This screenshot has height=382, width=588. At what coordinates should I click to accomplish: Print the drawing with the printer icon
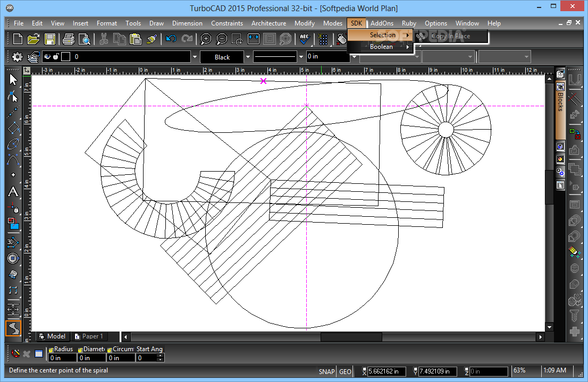click(x=68, y=39)
